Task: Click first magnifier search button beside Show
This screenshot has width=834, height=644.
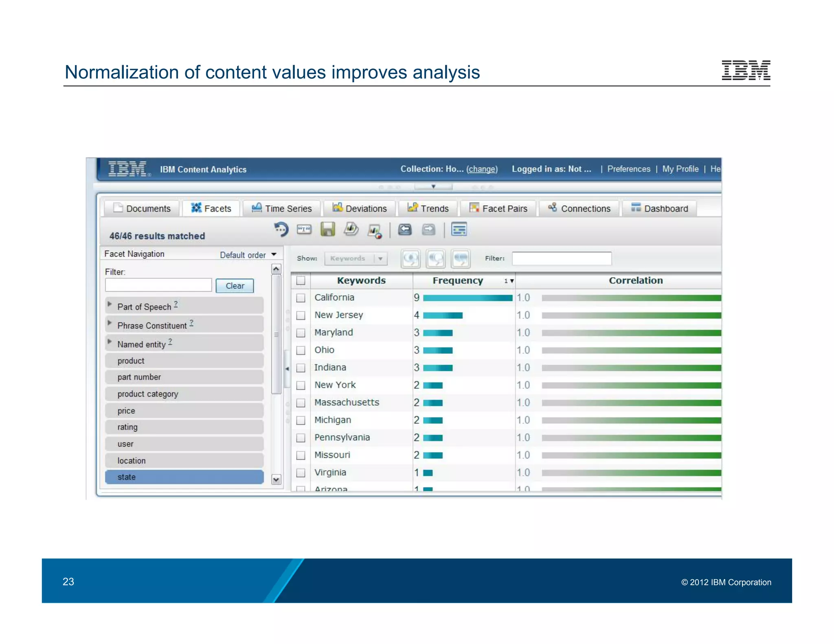Action: [x=410, y=258]
